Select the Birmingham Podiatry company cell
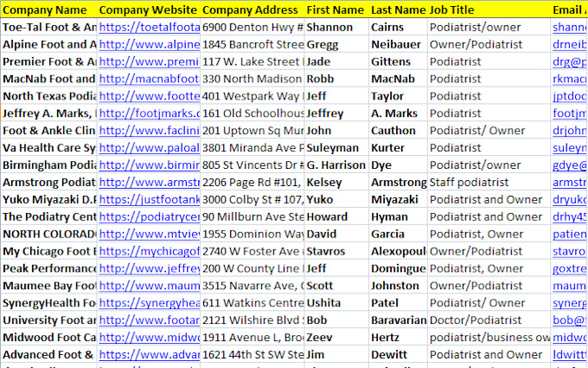Viewport: 588px width, 368px height. (x=48, y=165)
